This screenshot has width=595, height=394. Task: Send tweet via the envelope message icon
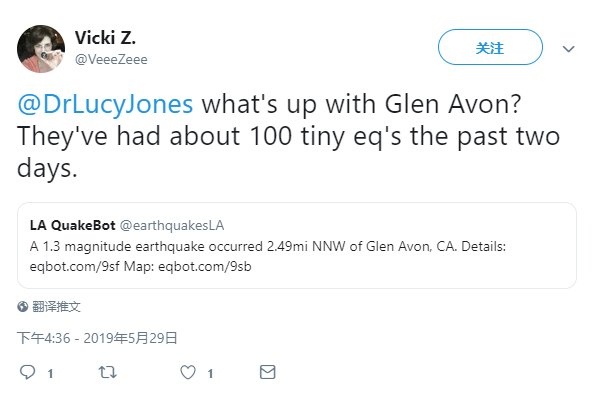268,372
